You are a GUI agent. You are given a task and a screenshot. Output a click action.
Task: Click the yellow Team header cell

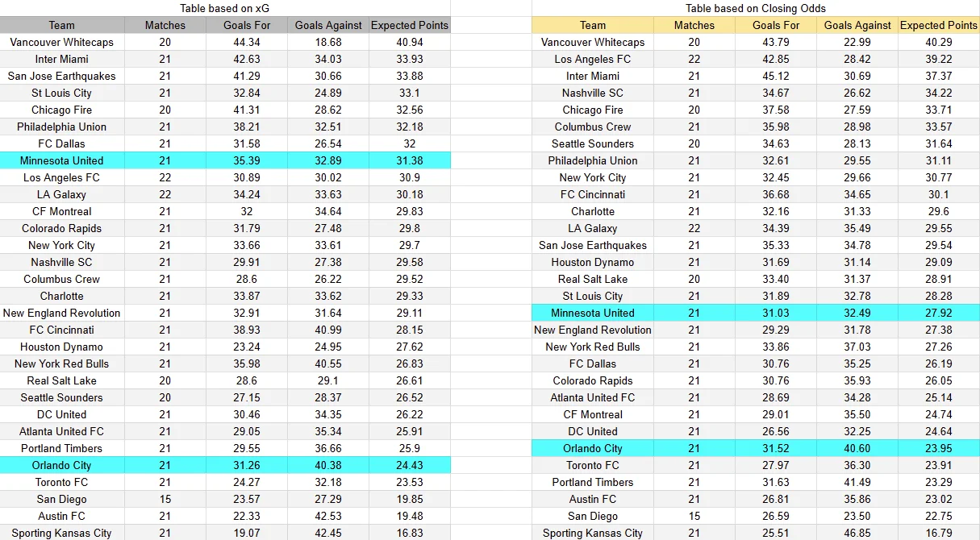pyautogui.click(x=593, y=25)
